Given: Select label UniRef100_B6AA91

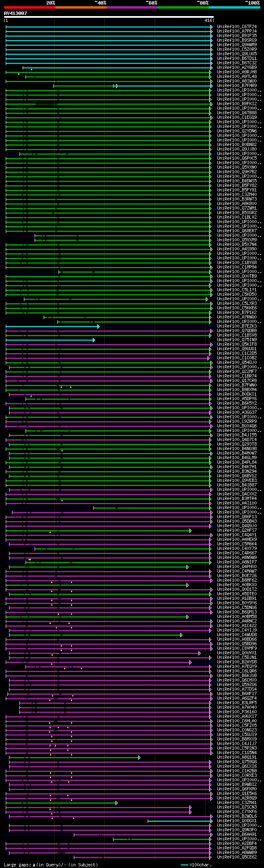Looking at the screenshot, I should (237, 835).
